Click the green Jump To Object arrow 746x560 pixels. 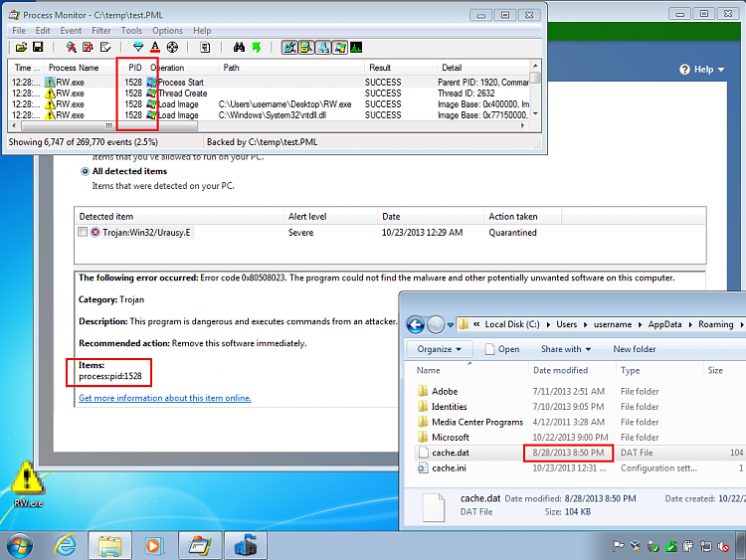(x=257, y=47)
